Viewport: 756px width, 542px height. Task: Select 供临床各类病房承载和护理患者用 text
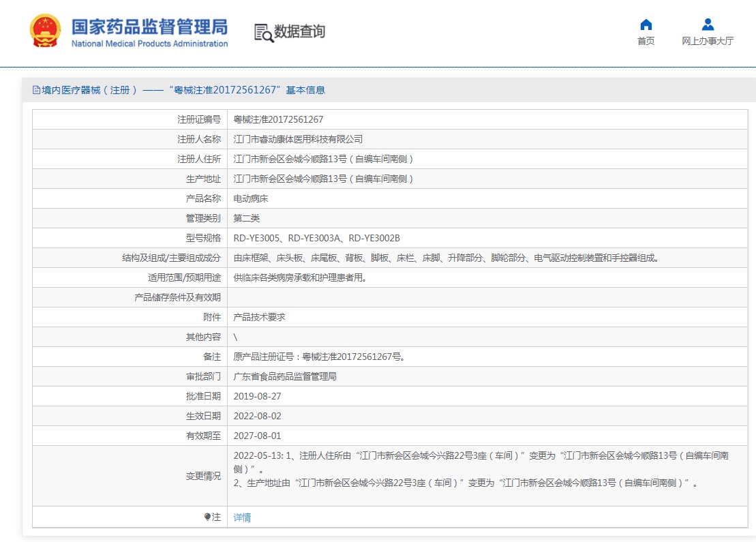click(x=300, y=277)
